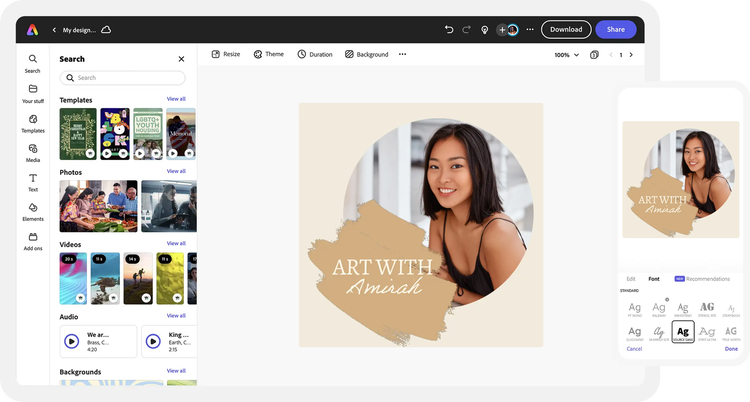Open Your stuff in the sidebar
750x402 pixels.
[x=33, y=94]
